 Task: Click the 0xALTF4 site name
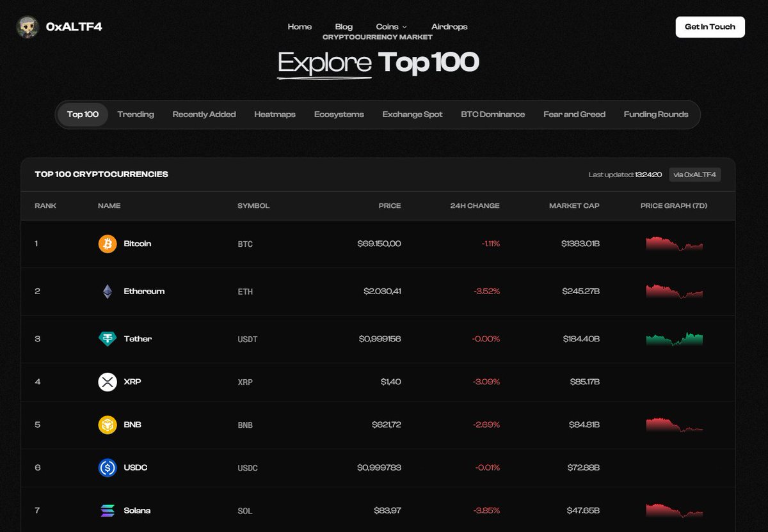click(74, 27)
